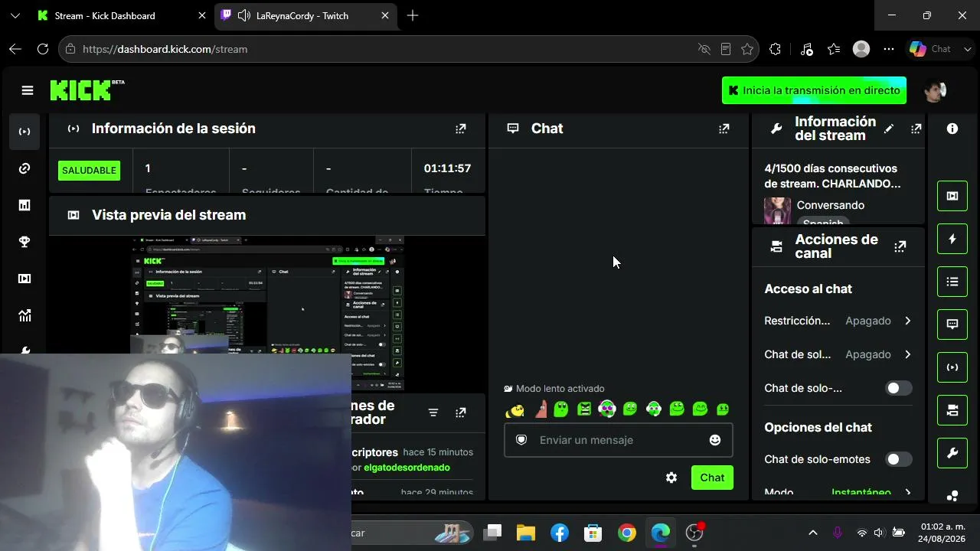Edit stream info with the pencil icon
This screenshot has width=980, height=551.
[x=888, y=129]
